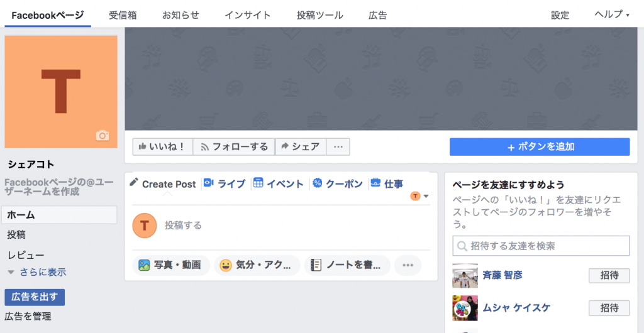The width and height of the screenshot is (644, 333).
Task: Open the ヘルプ dropdown menu
Action: 611,14
